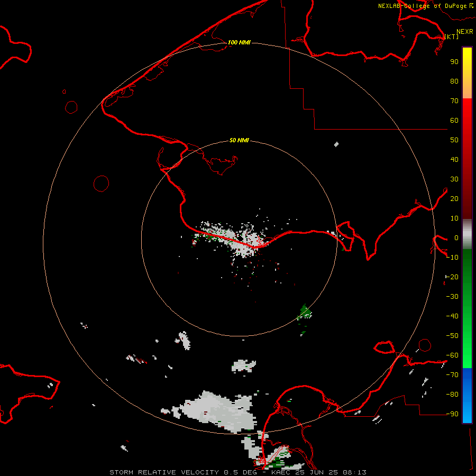476x476 pixels.
Task: Click the positive 20 value on the velocity scale
Action: 454,198
